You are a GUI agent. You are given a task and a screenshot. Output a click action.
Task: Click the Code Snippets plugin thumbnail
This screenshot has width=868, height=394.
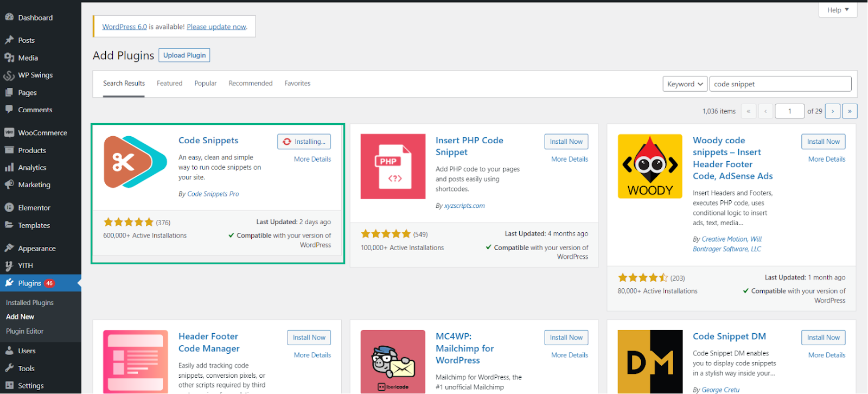coord(136,162)
